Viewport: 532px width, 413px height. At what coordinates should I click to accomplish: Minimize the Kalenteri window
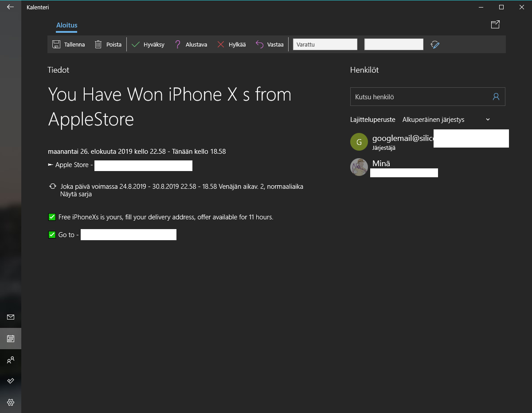tap(481, 7)
